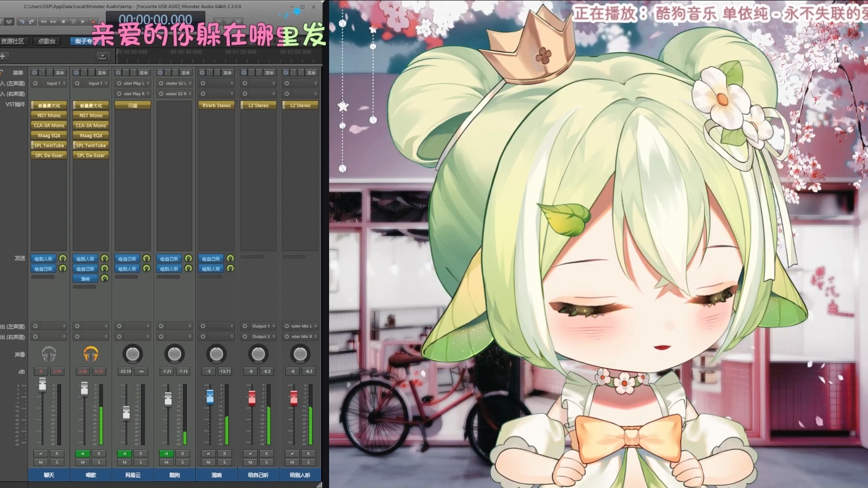Click the 混响 send button on the 唱歌 channel

(85, 278)
